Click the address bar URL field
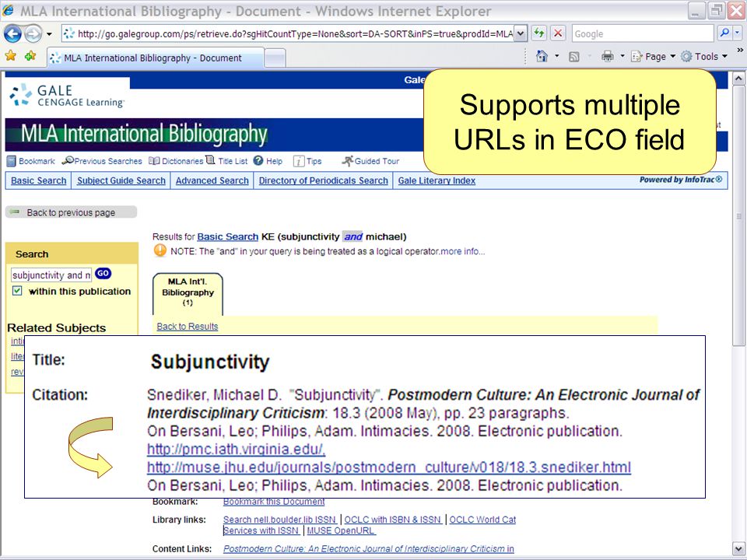Image resolution: width=747 pixels, height=560 pixels. (x=289, y=33)
